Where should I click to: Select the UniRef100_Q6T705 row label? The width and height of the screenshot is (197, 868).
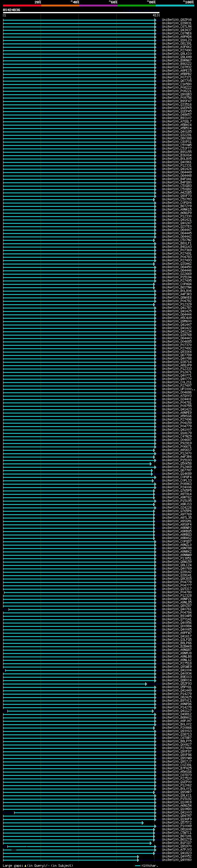(176, 81)
